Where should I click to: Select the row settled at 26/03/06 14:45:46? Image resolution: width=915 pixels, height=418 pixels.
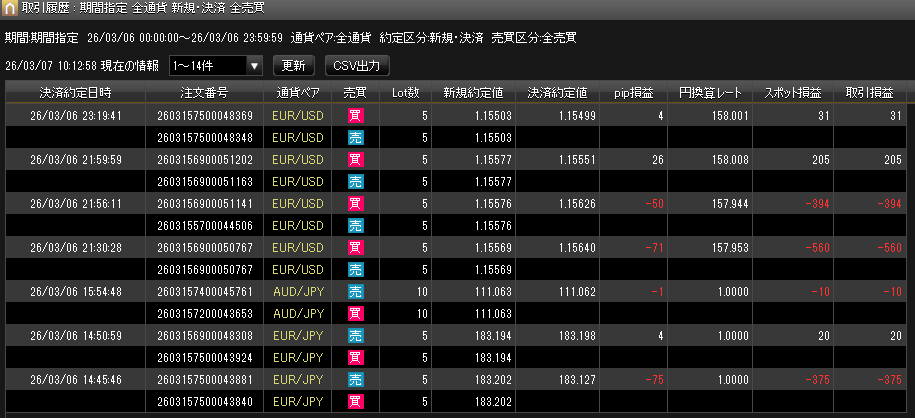point(76,379)
